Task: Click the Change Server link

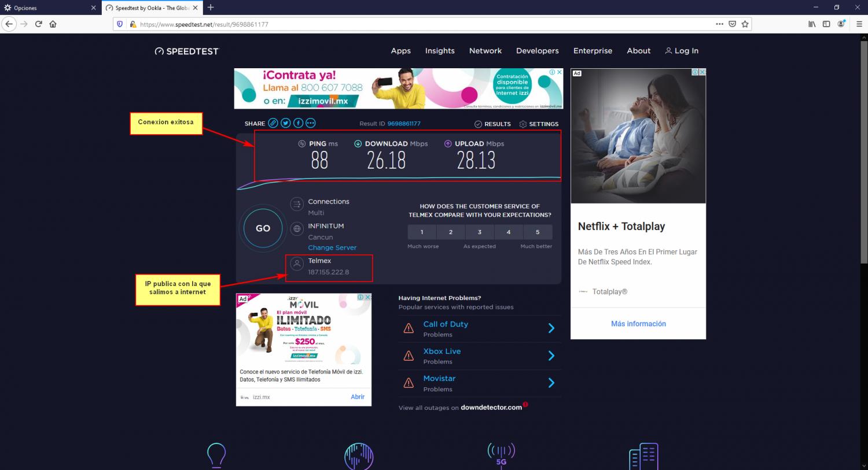Action: [332, 247]
